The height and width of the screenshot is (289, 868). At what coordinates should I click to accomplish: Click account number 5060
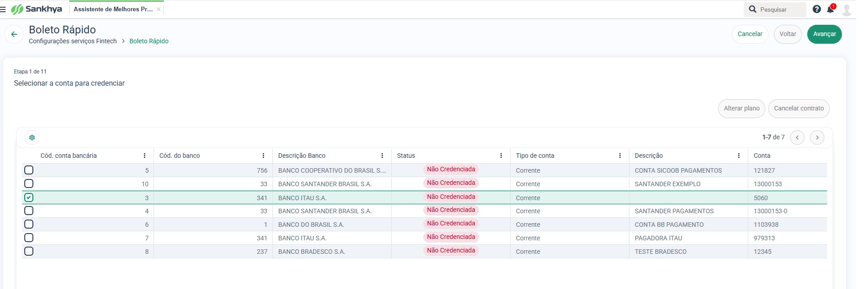pyautogui.click(x=760, y=198)
